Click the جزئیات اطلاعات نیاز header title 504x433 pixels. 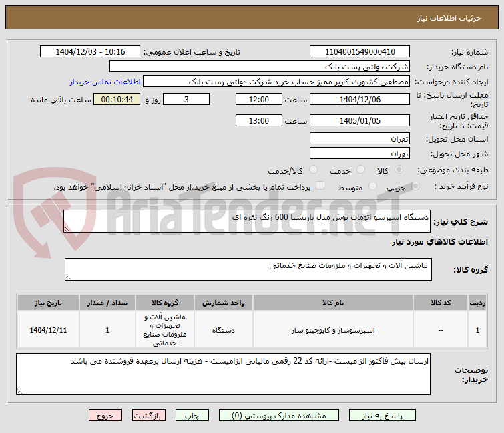(x=449, y=18)
